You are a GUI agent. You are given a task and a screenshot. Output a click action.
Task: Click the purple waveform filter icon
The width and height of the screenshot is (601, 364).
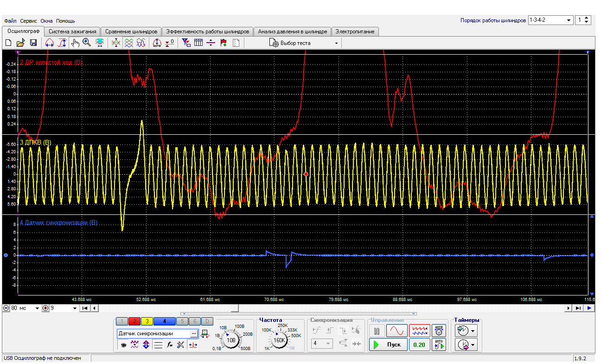click(x=135, y=345)
